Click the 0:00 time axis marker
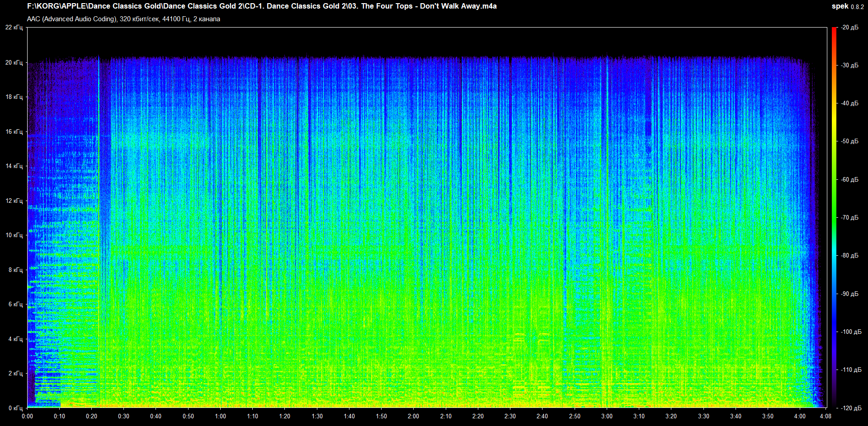 tap(27, 416)
